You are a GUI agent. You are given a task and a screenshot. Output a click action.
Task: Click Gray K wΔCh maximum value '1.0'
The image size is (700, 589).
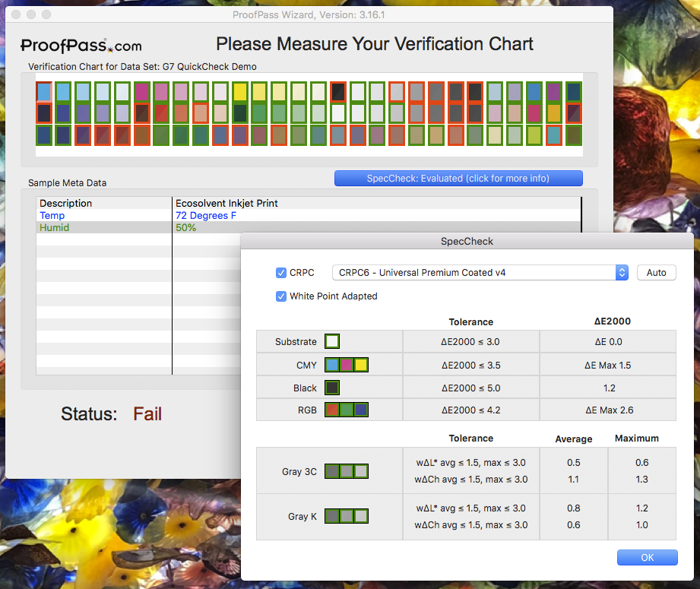pyautogui.click(x=641, y=524)
